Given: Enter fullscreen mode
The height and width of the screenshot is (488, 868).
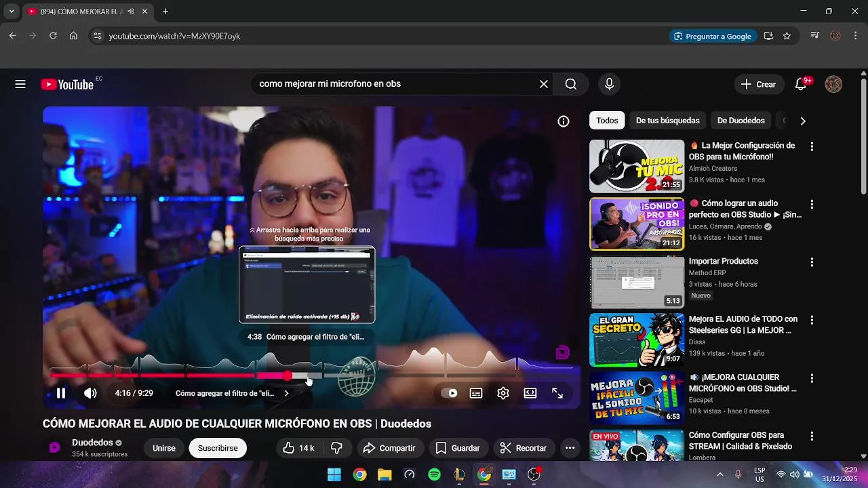Looking at the screenshot, I should 557,393.
